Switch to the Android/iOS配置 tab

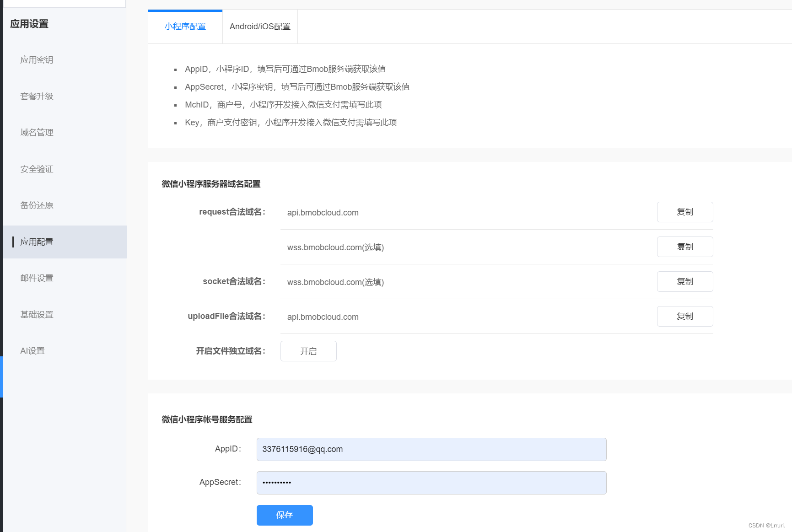click(x=259, y=26)
